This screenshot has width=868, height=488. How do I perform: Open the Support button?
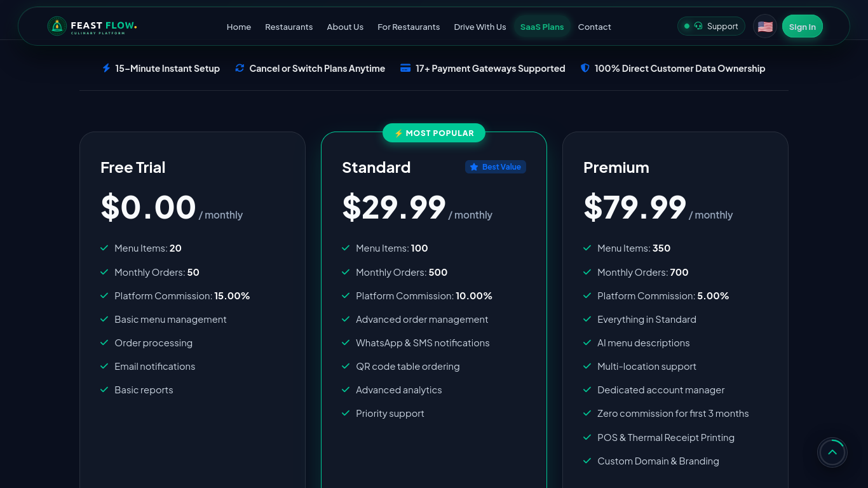coord(711,26)
